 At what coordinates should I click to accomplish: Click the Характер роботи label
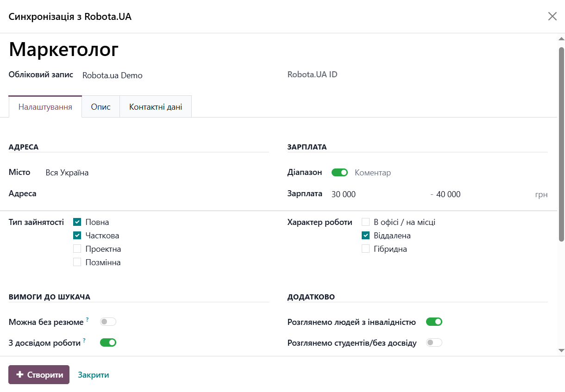click(320, 222)
